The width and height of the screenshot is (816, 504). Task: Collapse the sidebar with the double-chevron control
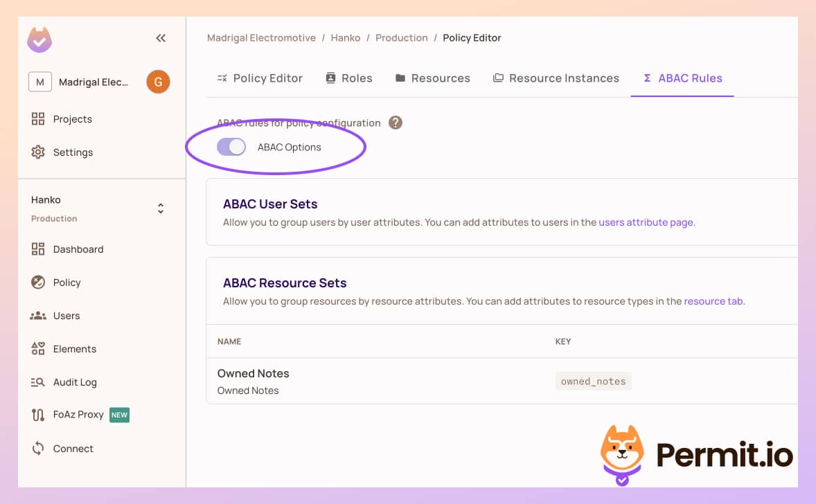(x=160, y=38)
